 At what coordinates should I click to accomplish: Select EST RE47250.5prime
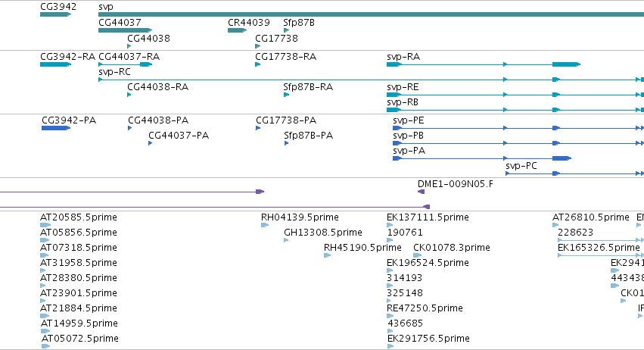[425, 308]
